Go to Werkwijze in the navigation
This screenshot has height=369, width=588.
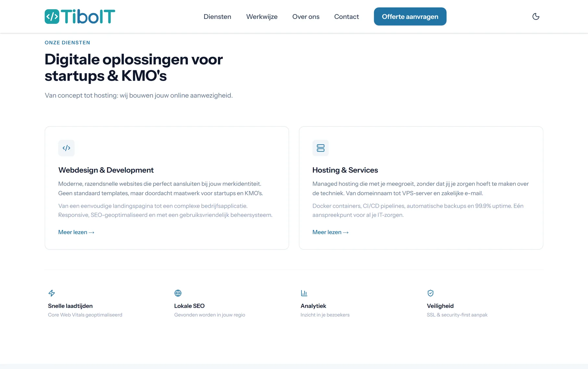262,17
